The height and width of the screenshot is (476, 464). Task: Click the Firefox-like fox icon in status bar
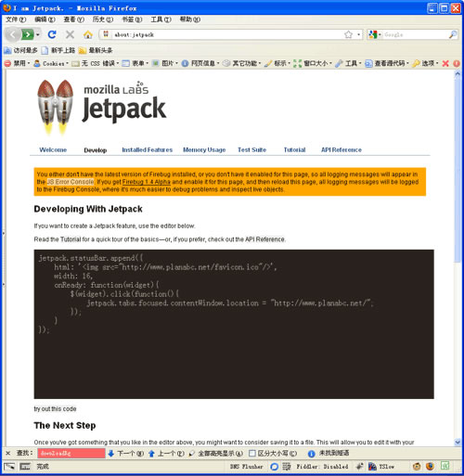[x=430, y=467]
